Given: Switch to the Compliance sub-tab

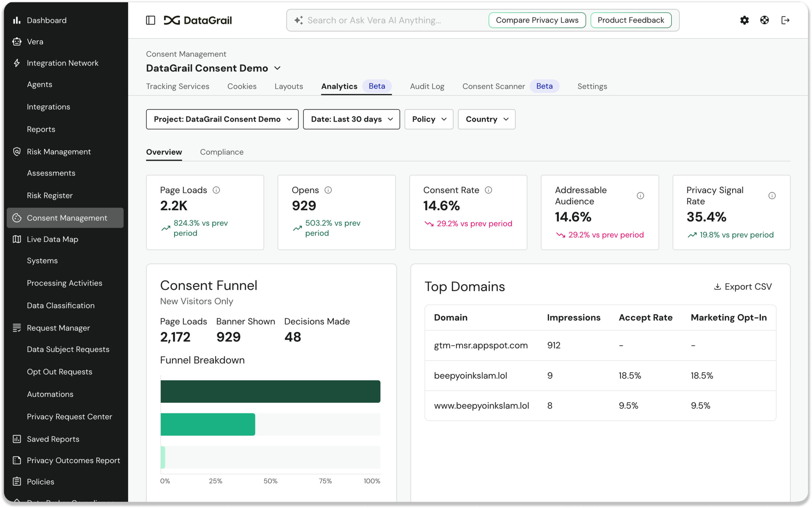Looking at the screenshot, I should click(222, 152).
